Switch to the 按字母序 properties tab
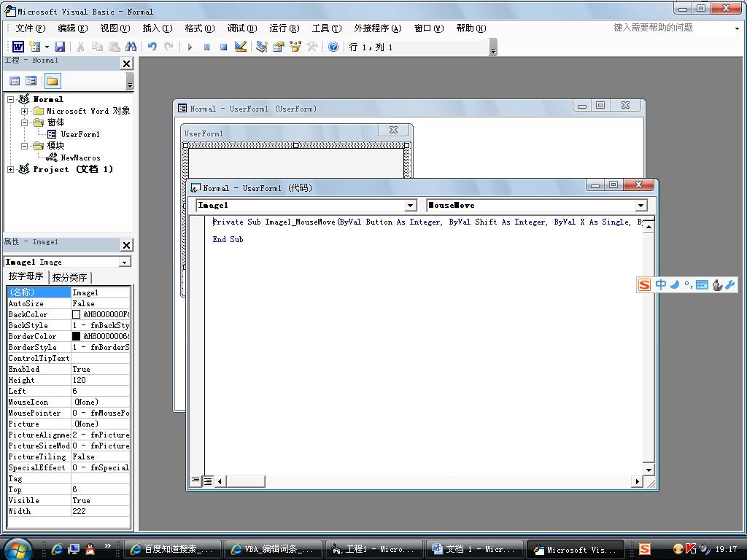The width and height of the screenshot is (747, 560). pyautogui.click(x=26, y=276)
